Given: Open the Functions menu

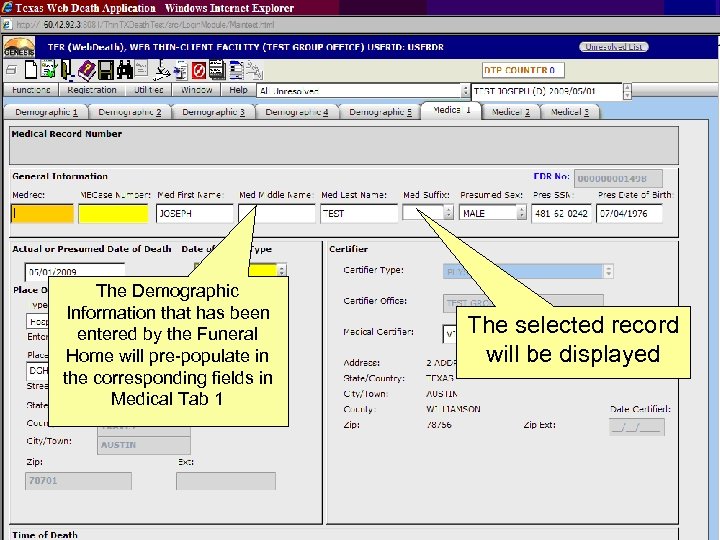Looking at the screenshot, I should coord(31,90).
